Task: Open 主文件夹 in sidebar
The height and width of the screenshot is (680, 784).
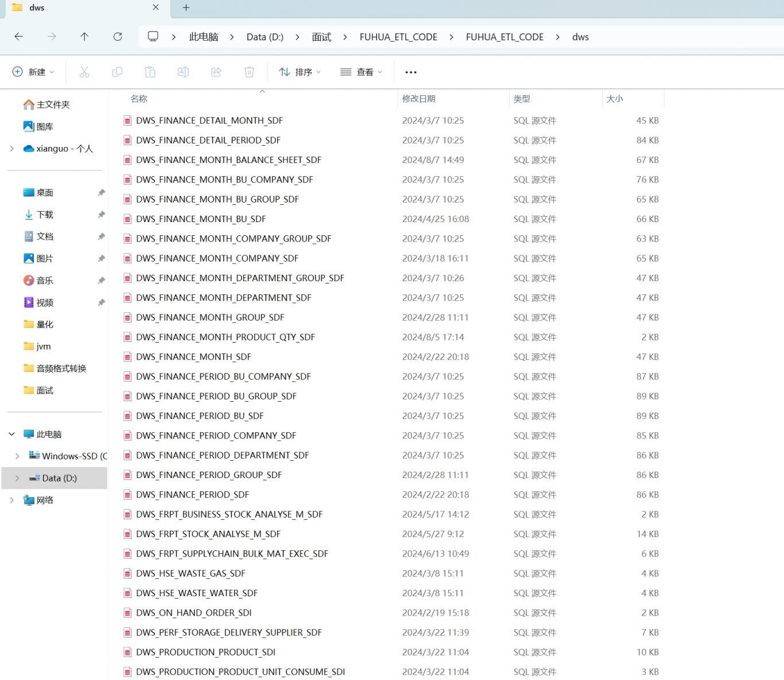Action: pos(46,104)
